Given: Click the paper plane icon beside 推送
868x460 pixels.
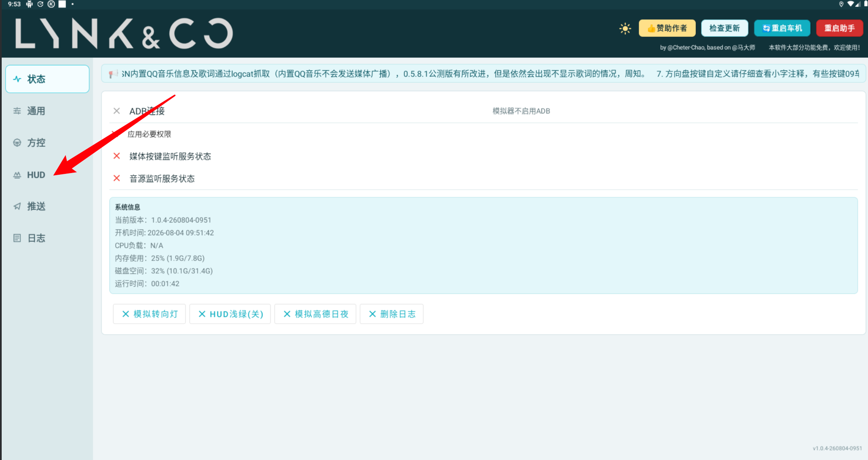Looking at the screenshot, I should click(x=17, y=206).
